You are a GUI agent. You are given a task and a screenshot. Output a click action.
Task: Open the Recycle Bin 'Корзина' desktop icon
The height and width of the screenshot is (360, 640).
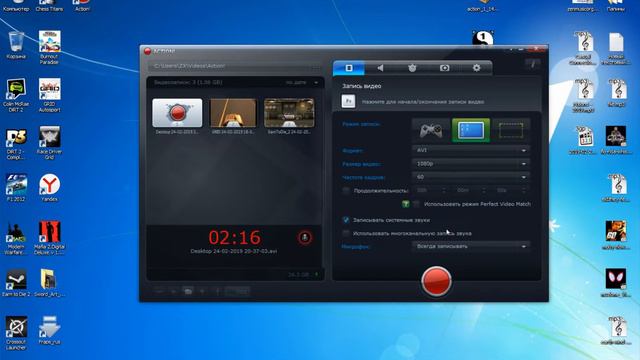(x=16, y=45)
